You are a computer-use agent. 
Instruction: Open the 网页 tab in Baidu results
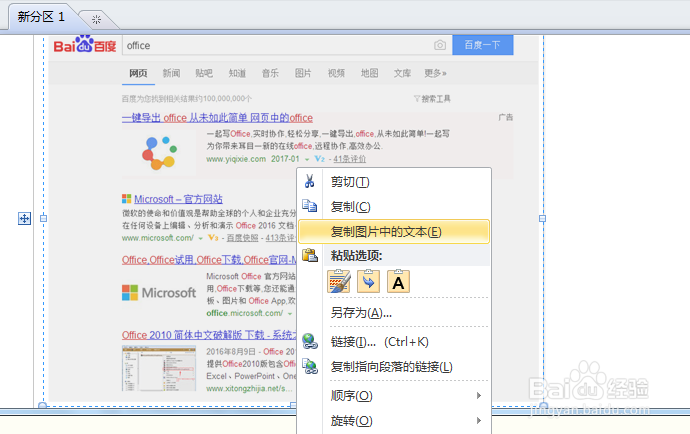pos(138,73)
